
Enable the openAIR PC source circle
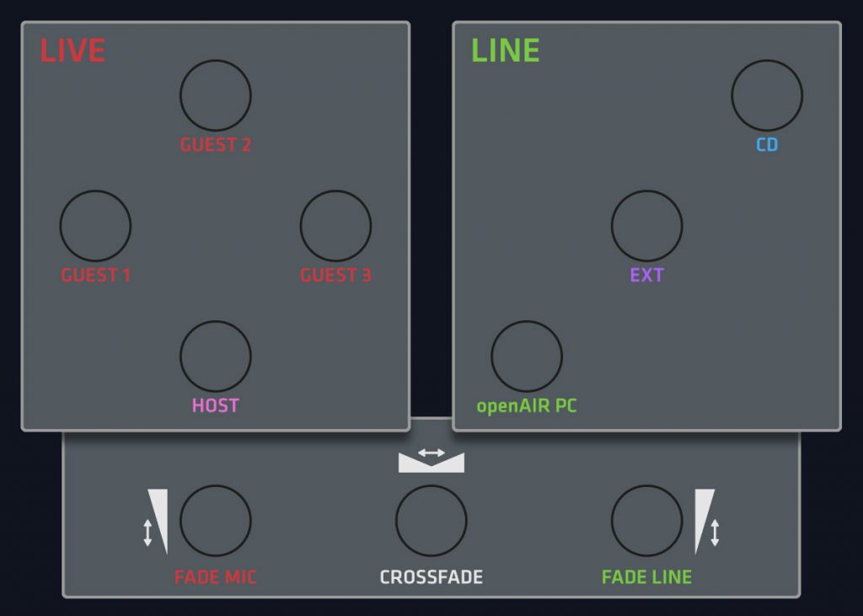527,356
